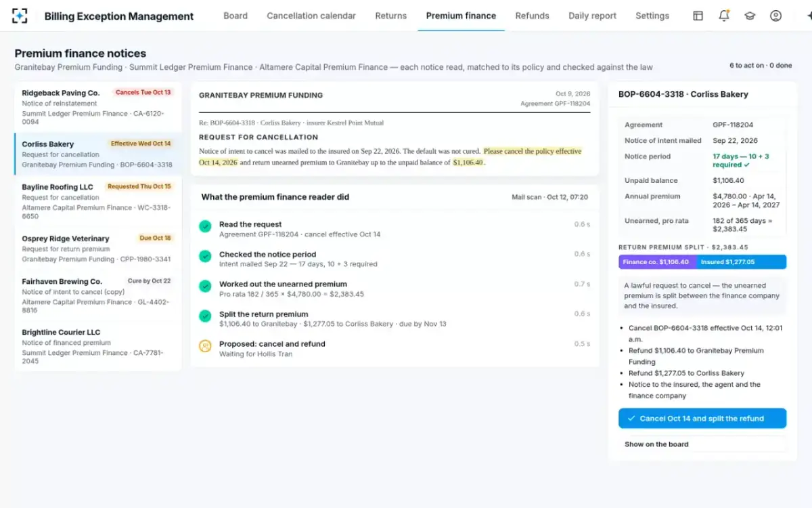Viewport: 812px width, 508px height.
Task: Click the 'Worked out the unearned premium' step
Action: 394,289
